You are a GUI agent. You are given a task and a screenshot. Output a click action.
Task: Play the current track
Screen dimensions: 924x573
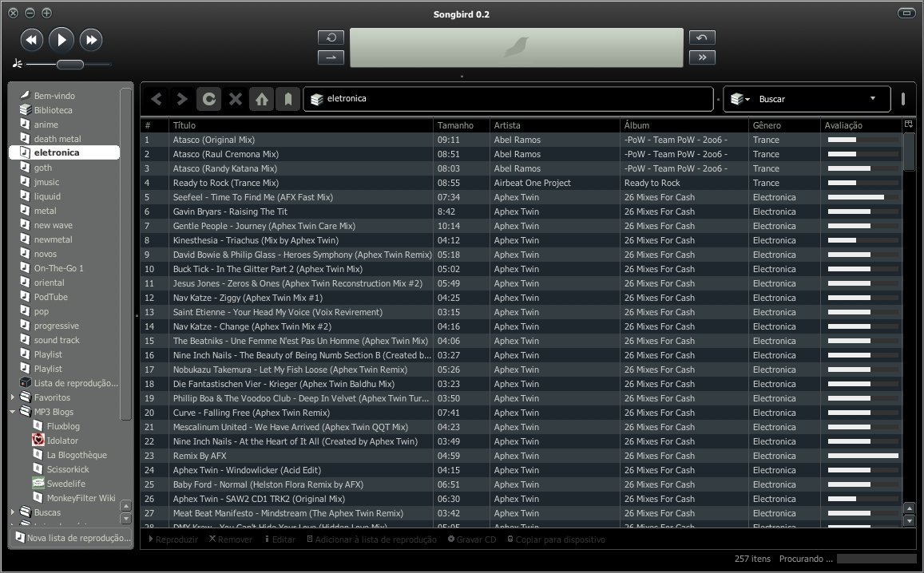click(61, 39)
